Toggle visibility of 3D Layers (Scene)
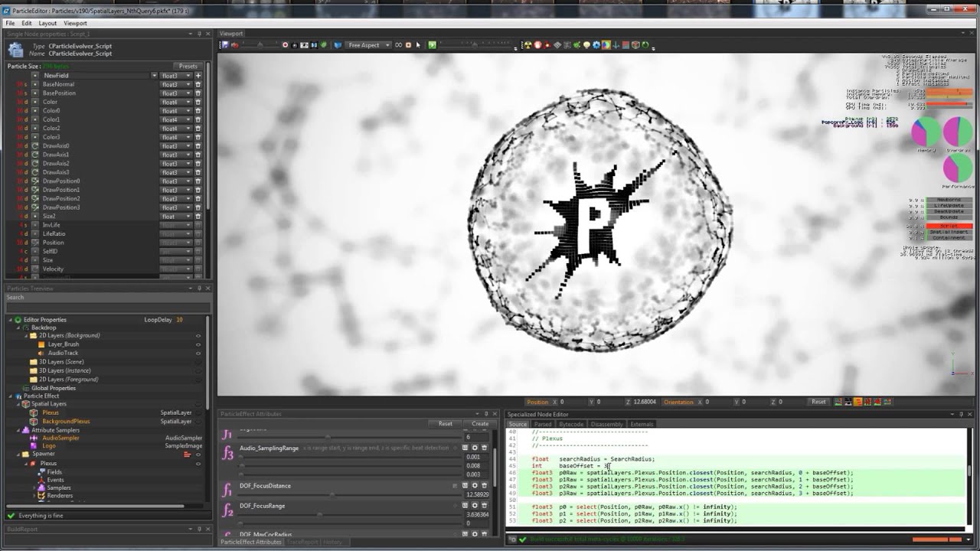The image size is (980, 551). [198, 362]
